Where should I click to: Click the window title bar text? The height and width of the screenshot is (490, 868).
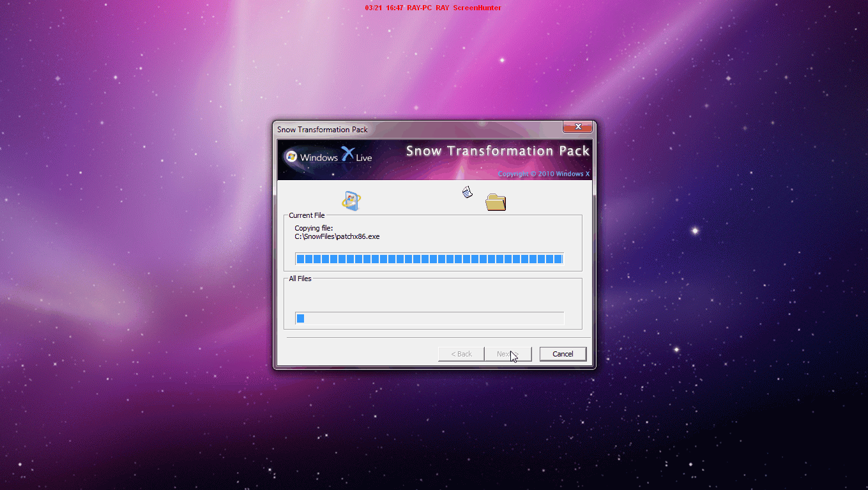[x=323, y=130]
